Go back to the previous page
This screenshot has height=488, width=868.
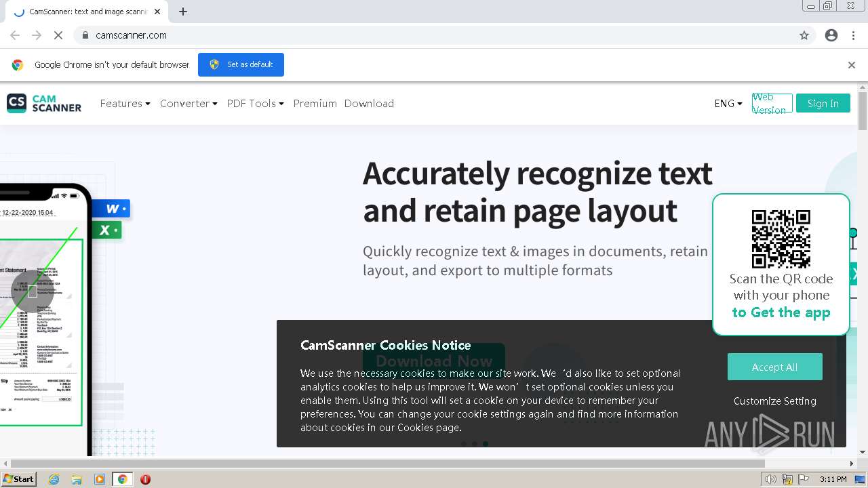click(x=15, y=35)
